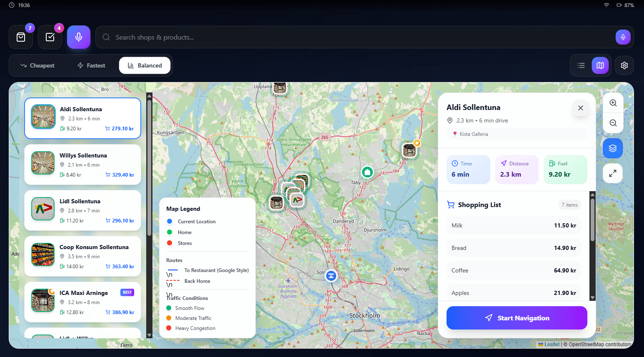This screenshot has width=644, height=357.
Task: Click the 7 items badge
Action: tap(569, 205)
